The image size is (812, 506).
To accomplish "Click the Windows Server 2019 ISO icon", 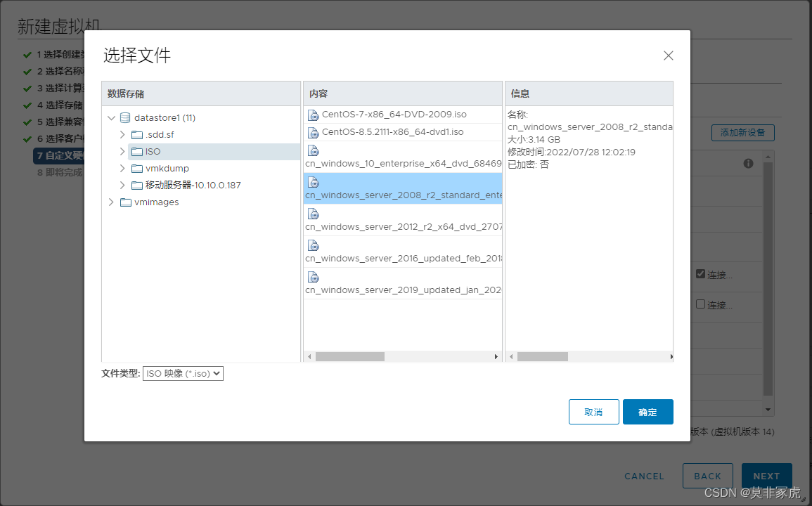I will point(314,277).
